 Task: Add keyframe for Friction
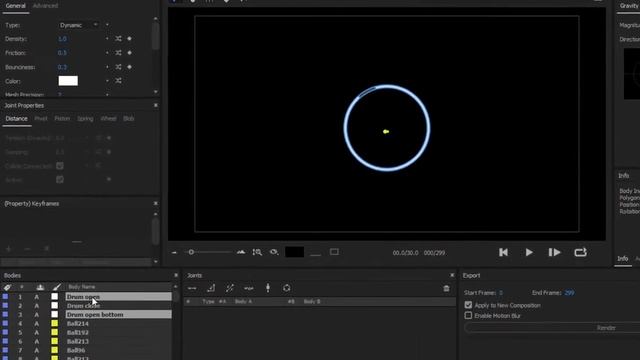[x=129, y=53]
